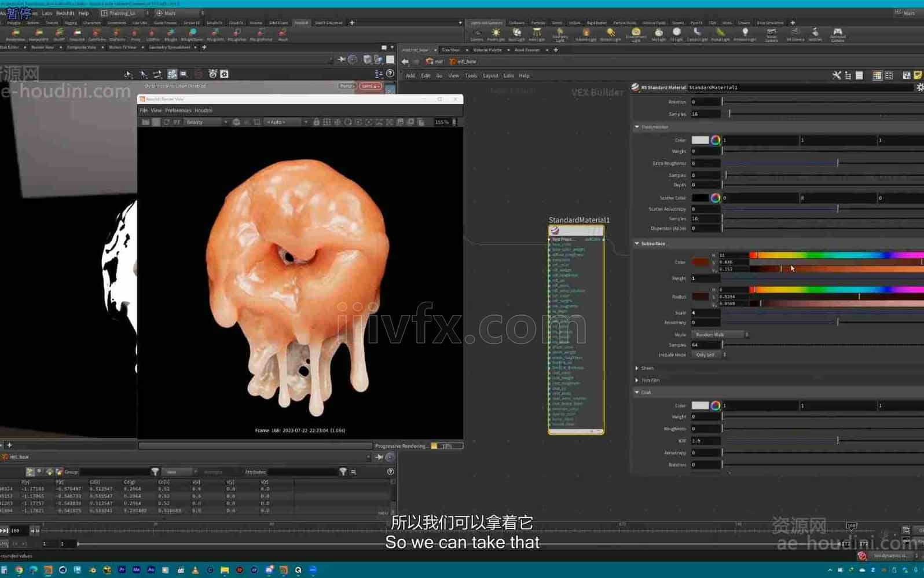
Task: Click the back arrow in network path bar
Action: click(405, 61)
